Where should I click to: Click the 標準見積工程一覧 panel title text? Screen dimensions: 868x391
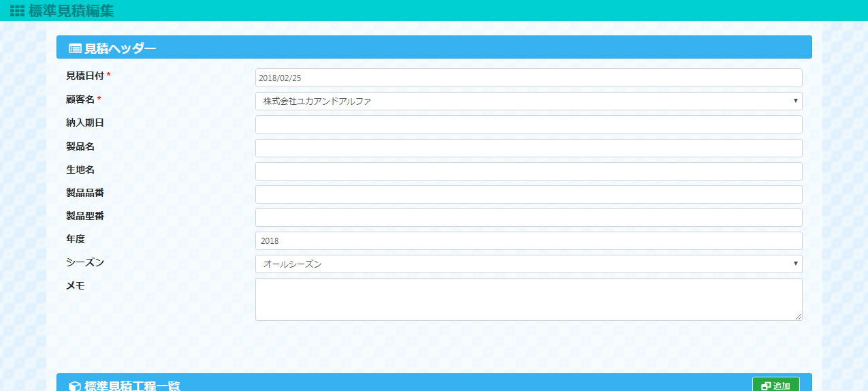(x=132, y=386)
